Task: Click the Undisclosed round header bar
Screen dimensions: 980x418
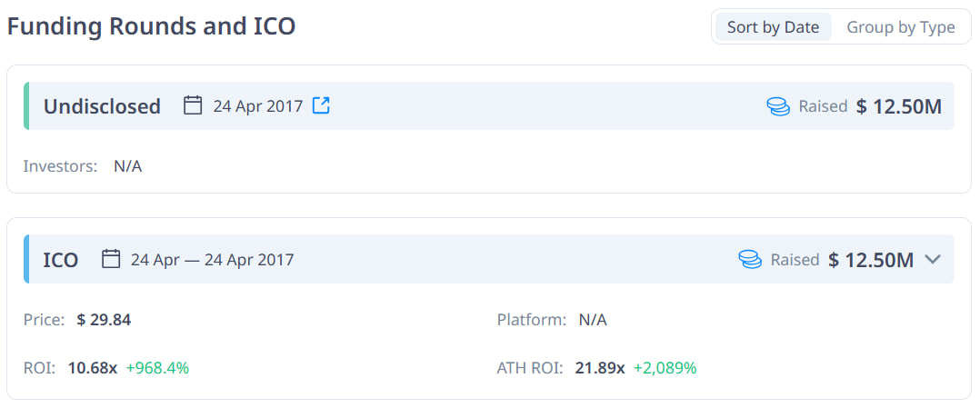Action: click(545, 106)
